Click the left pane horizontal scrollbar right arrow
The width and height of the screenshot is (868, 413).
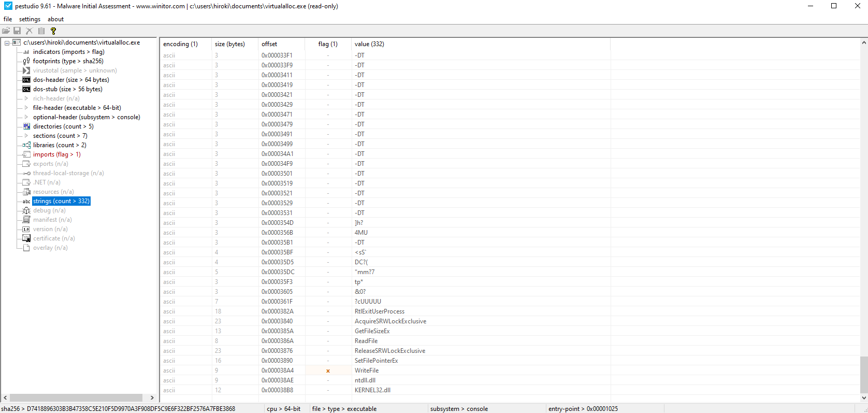coord(152,398)
